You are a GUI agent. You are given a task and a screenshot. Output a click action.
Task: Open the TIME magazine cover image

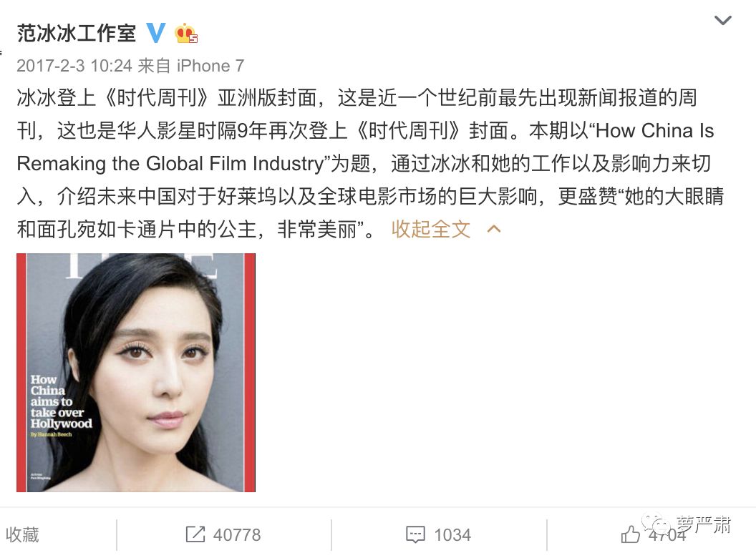(136, 373)
